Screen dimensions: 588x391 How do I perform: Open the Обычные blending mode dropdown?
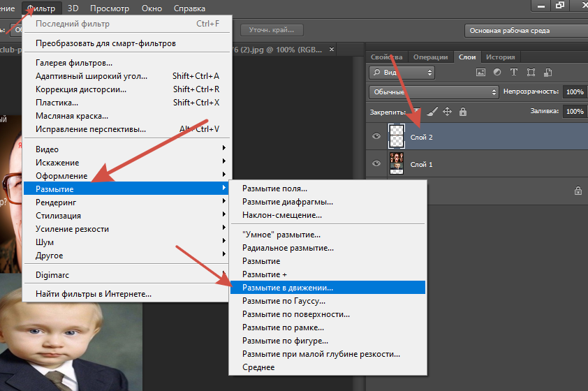pos(433,91)
